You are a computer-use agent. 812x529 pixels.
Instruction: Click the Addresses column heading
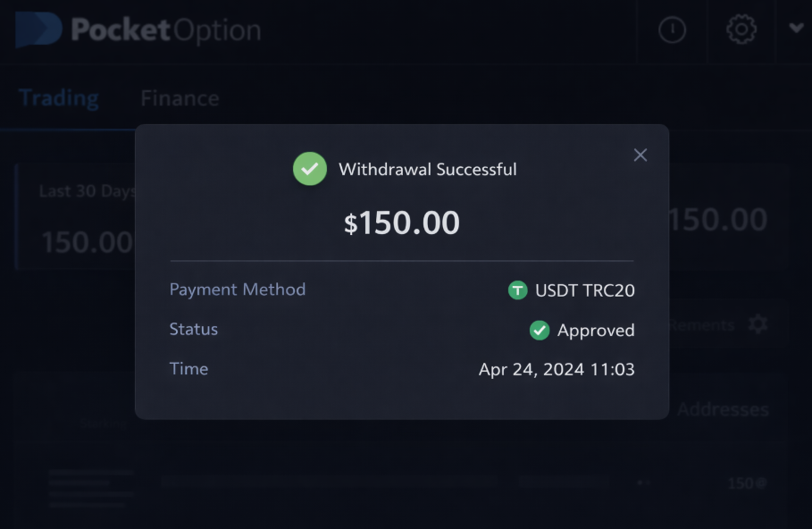pos(723,410)
